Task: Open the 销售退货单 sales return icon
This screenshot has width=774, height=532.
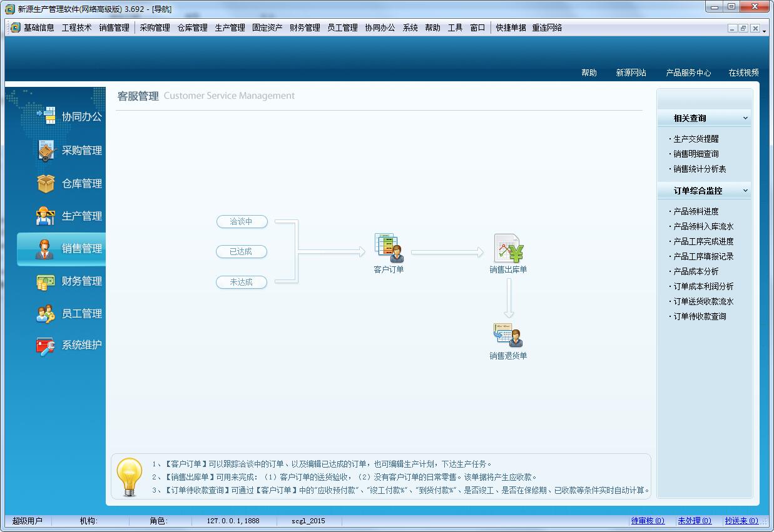Action: pyautogui.click(x=508, y=336)
